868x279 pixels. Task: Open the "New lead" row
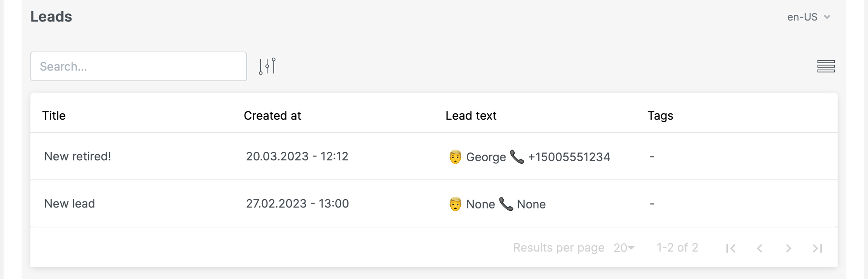[x=70, y=204]
